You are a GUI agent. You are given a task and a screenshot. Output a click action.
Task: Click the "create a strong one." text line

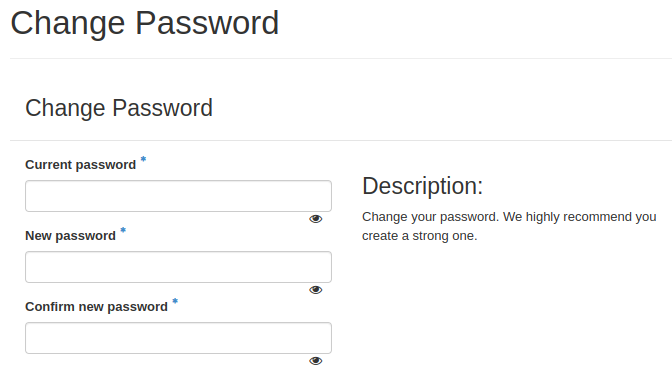point(420,236)
